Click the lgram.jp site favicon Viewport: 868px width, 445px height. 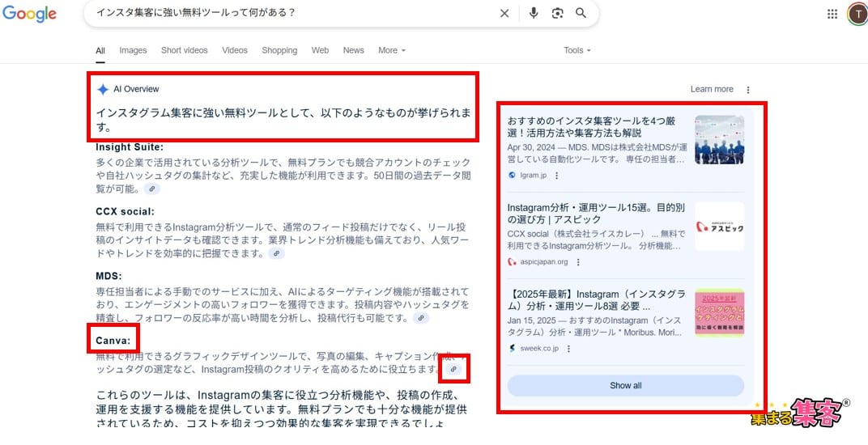click(x=512, y=176)
